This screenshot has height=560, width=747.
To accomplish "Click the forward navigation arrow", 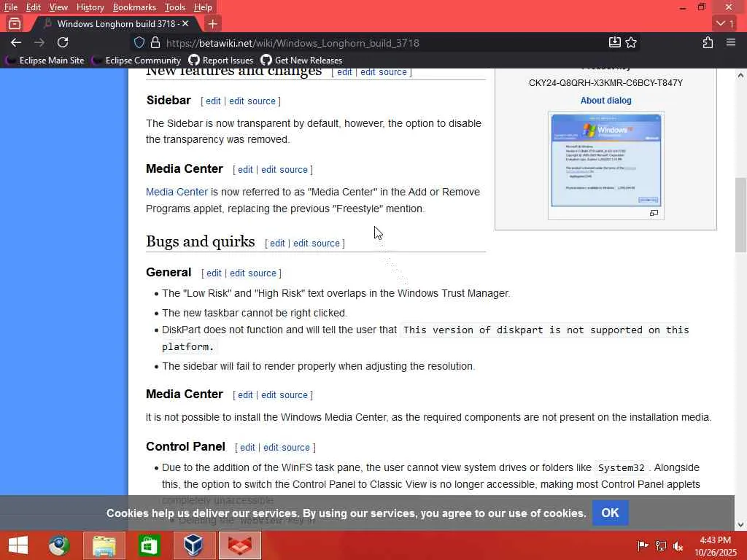I will 39,42.
